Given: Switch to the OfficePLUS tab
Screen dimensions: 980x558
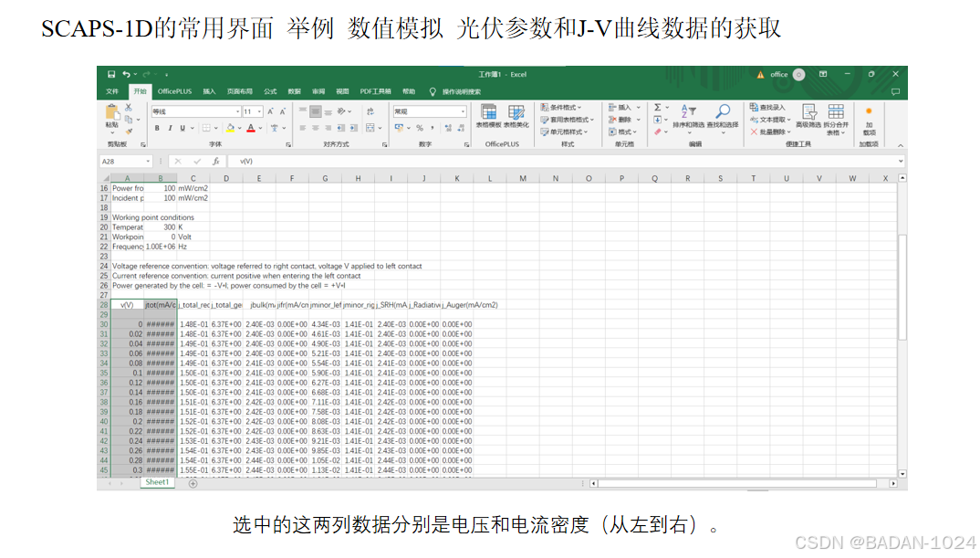Looking at the screenshot, I should tap(175, 91).
